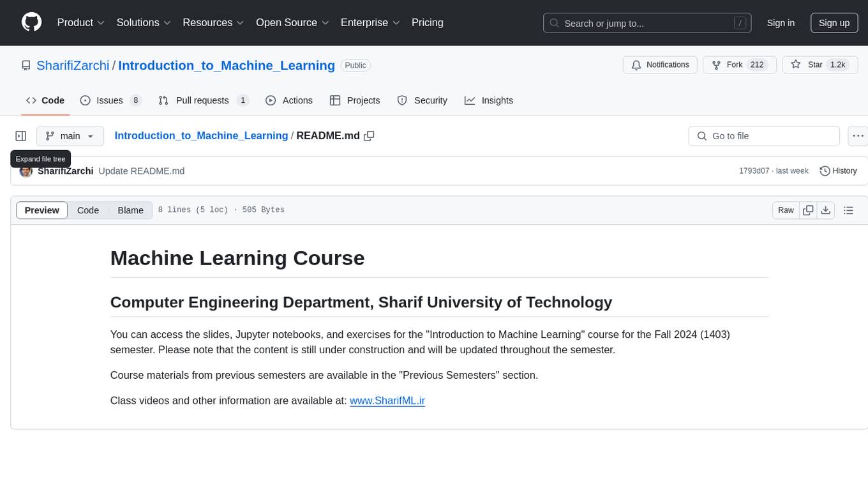
Task: Switch to Blame view
Action: click(x=131, y=210)
